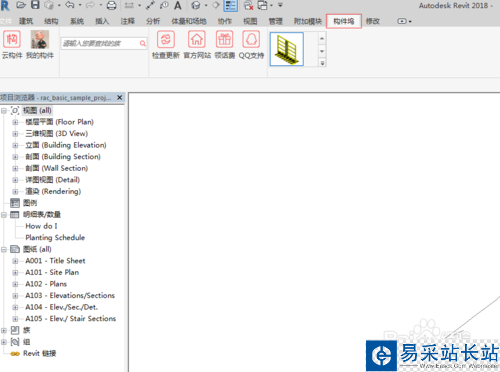Switch to the 建筑 ribbon tab
This screenshot has height=372, width=500.
[26, 21]
